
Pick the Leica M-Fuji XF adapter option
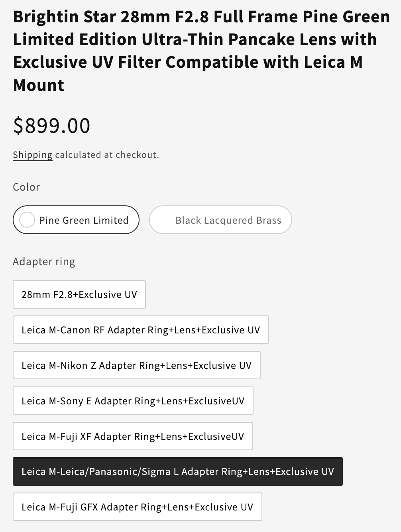coord(132,436)
